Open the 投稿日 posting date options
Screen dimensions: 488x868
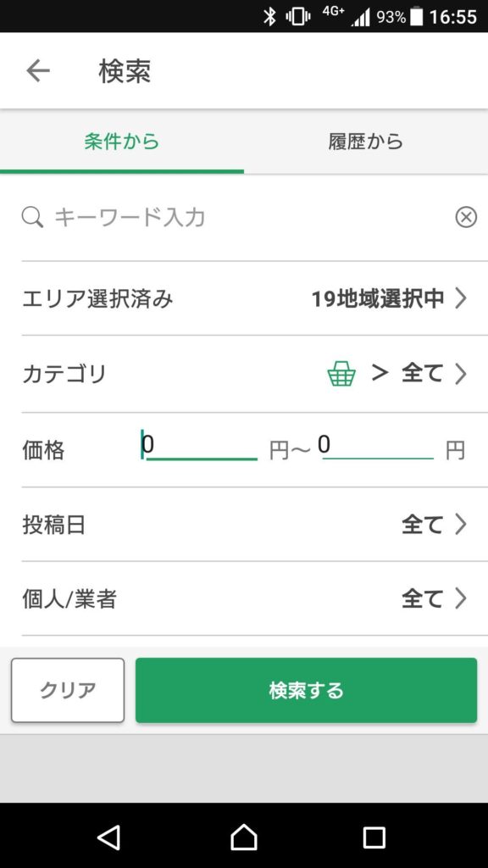click(x=244, y=525)
